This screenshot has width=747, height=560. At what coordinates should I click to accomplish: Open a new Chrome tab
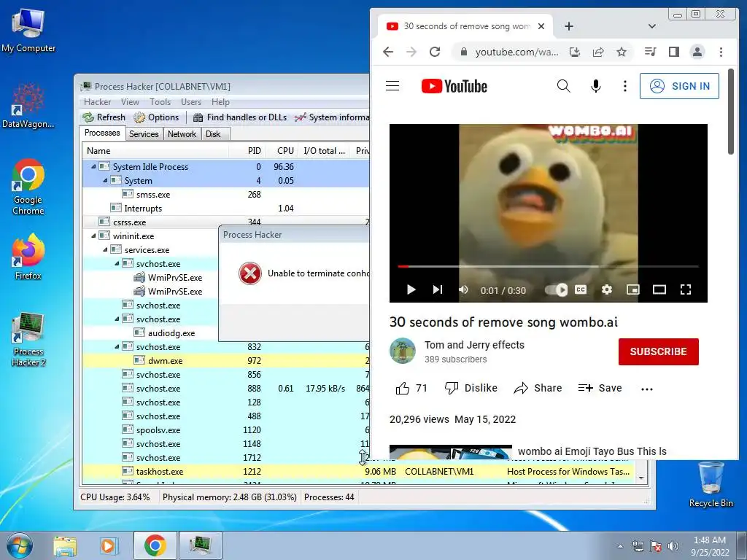(569, 26)
